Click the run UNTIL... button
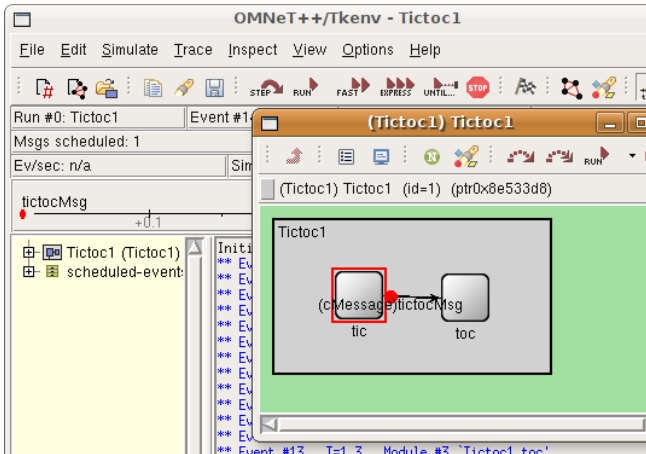Image resolution: width=646 pixels, height=454 pixels. tap(440, 88)
